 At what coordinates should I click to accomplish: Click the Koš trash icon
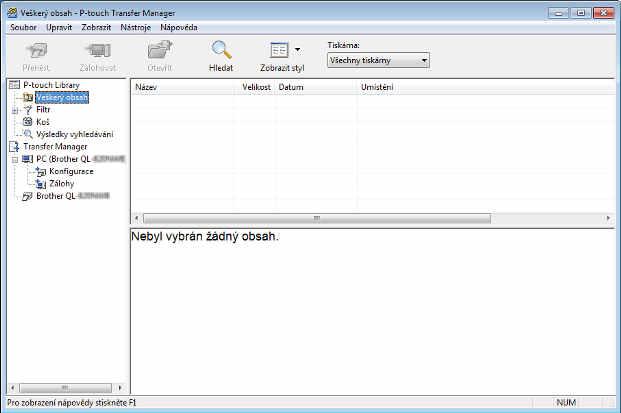tap(28, 122)
